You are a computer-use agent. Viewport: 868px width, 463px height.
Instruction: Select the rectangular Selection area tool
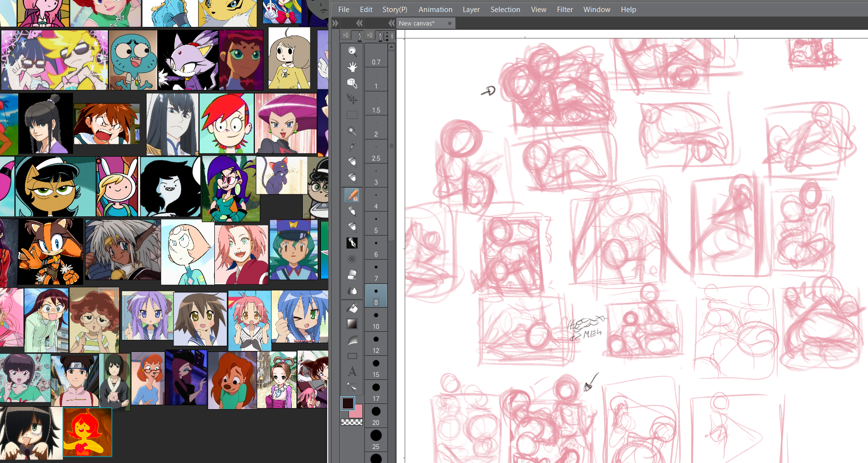click(352, 115)
